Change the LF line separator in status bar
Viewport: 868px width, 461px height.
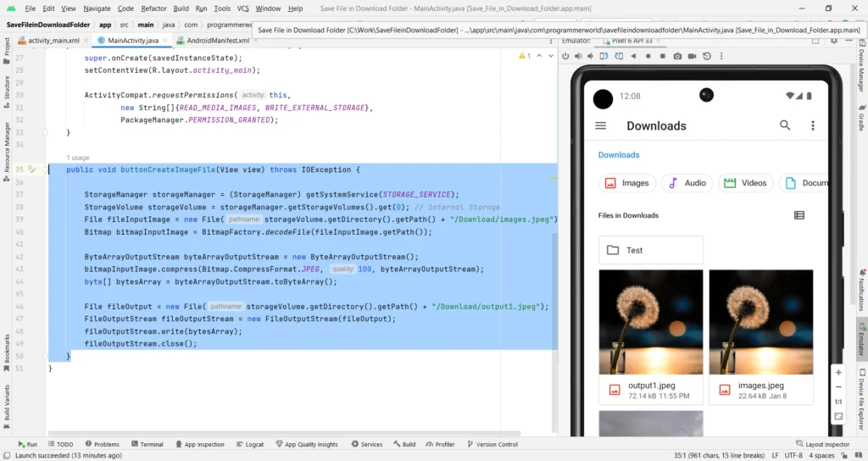775,455
